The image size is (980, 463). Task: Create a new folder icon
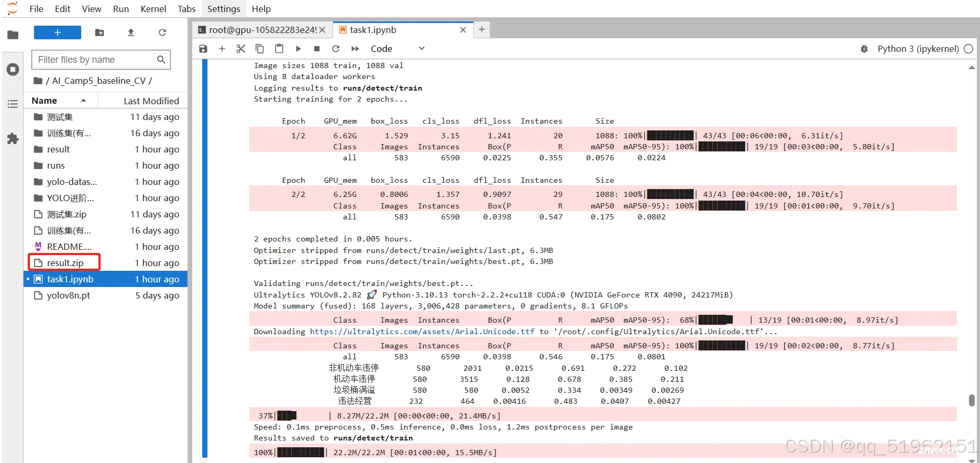point(100,32)
